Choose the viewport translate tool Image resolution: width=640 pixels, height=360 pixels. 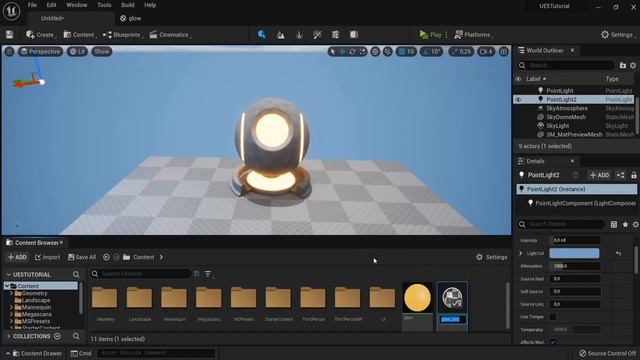(x=342, y=51)
